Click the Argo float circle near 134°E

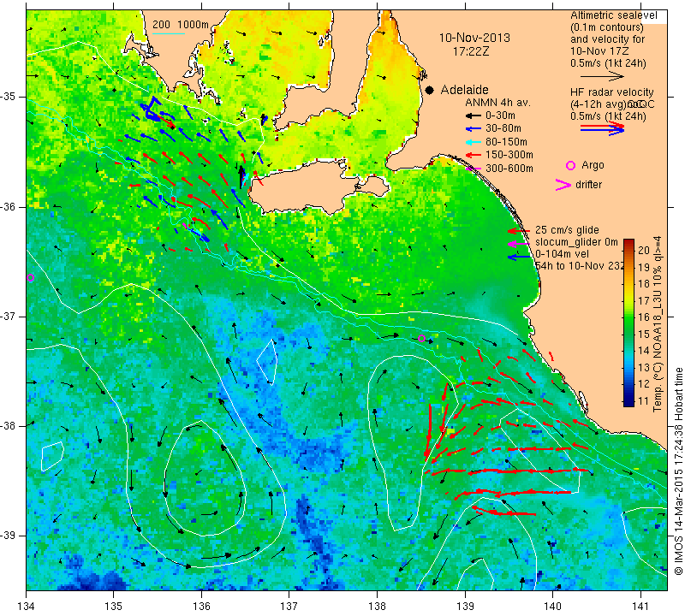tap(30, 278)
